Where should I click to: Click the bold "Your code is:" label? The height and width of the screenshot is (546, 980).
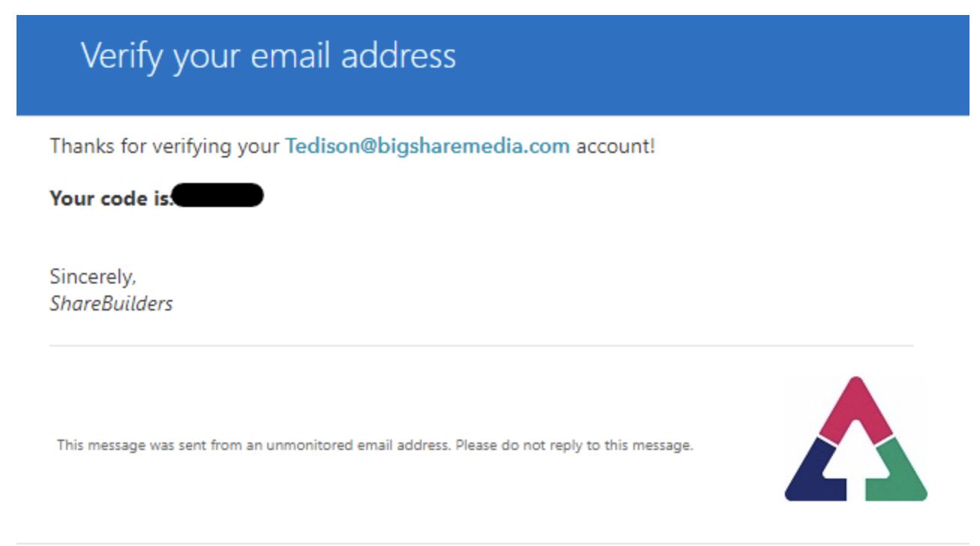pyautogui.click(x=110, y=198)
